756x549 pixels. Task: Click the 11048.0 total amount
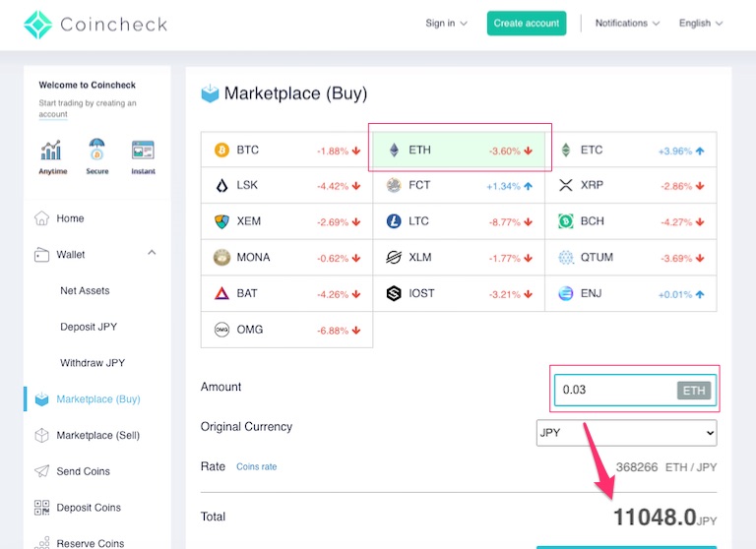tap(655, 518)
